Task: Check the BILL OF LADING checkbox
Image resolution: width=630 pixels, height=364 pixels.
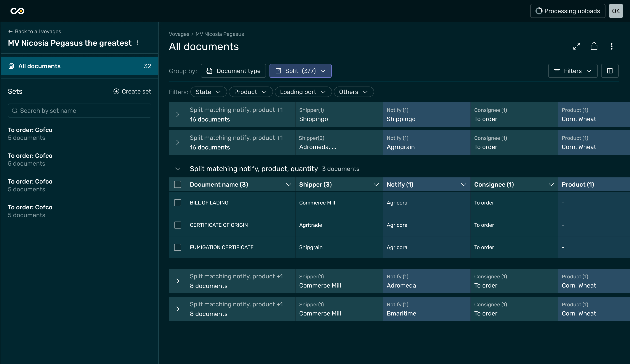Action: pos(177,203)
